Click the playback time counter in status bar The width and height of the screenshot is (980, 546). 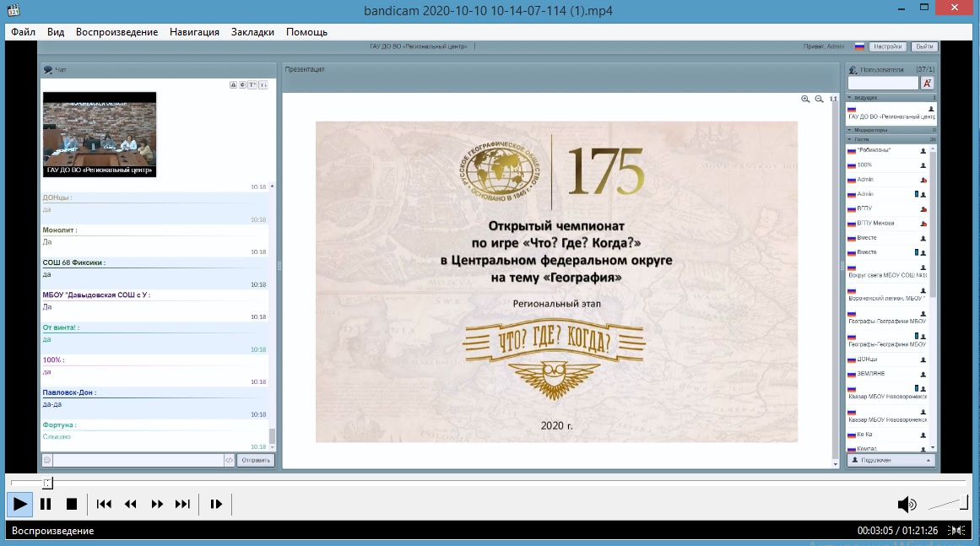click(x=897, y=530)
